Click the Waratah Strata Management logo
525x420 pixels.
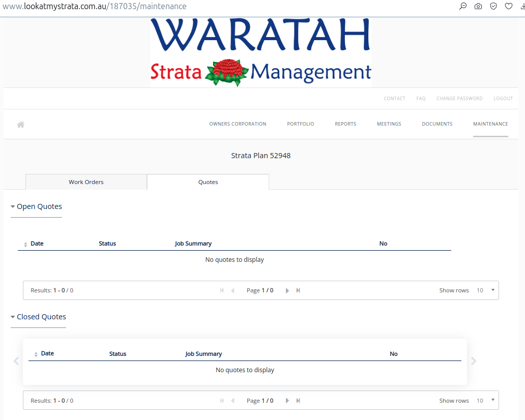point(261,52)
